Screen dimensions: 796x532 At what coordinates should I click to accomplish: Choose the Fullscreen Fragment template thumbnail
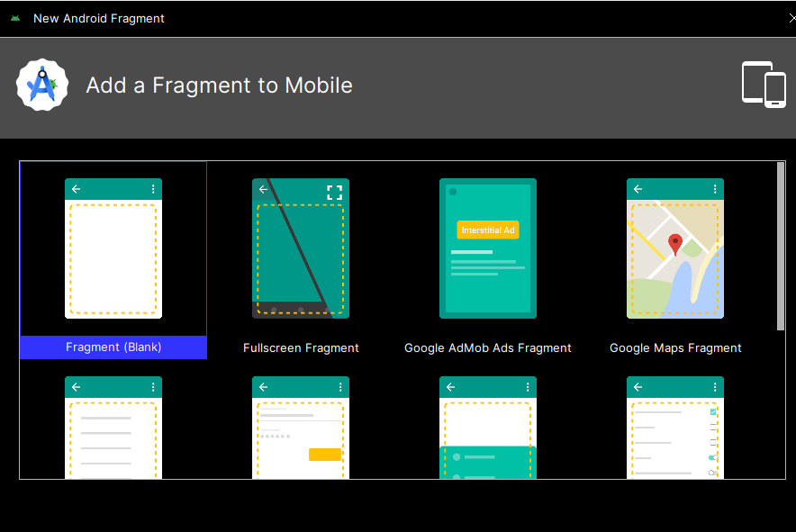tap(301, 248)
